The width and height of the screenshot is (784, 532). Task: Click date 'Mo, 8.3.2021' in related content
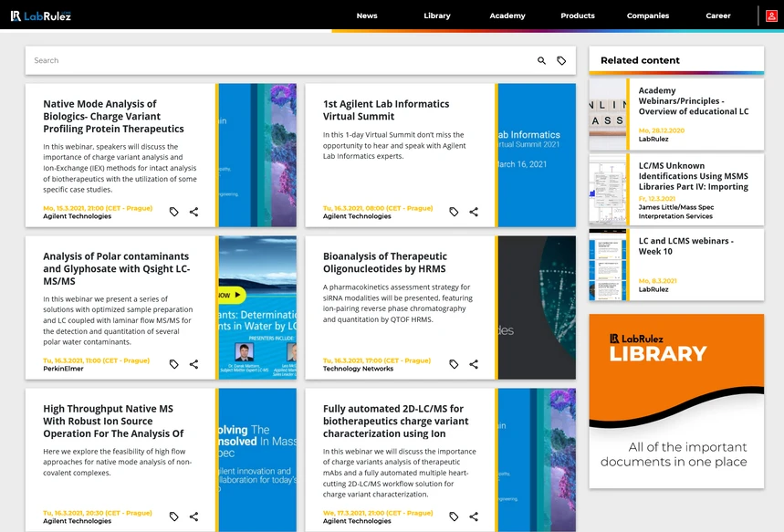(657, 281)
